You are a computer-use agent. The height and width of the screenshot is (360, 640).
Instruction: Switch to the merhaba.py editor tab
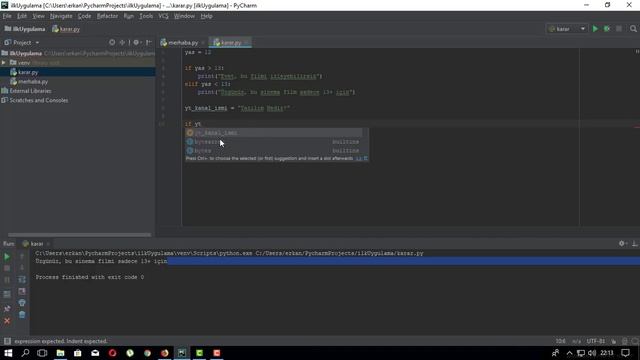pyautogui.click(x=183, y=42)
